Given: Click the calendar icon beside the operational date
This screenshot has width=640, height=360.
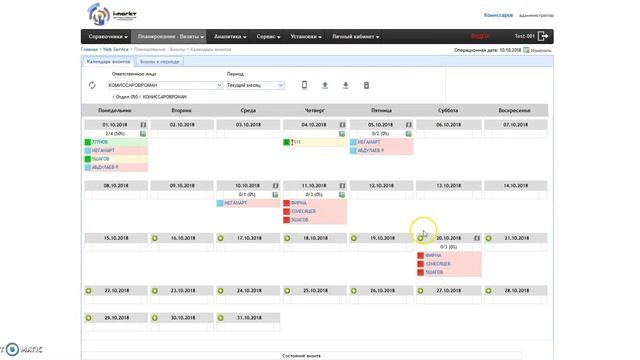Looking at the screenshot, I should [x=526, y=50].
